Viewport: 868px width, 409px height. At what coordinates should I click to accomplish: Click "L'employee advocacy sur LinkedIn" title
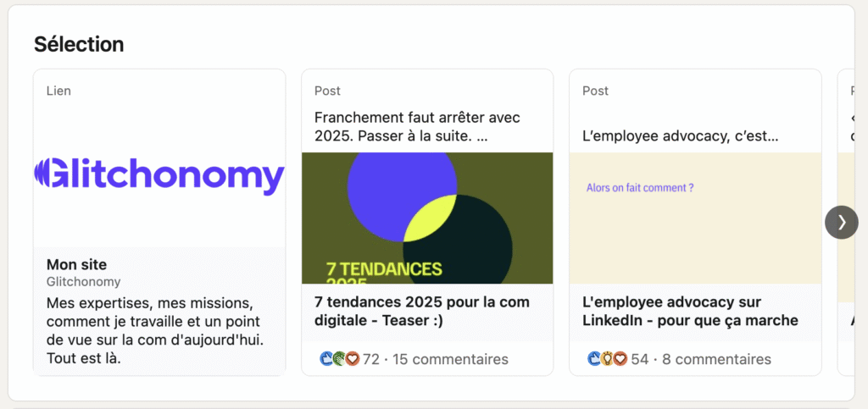pyautogui.click(x=690, y=311)
